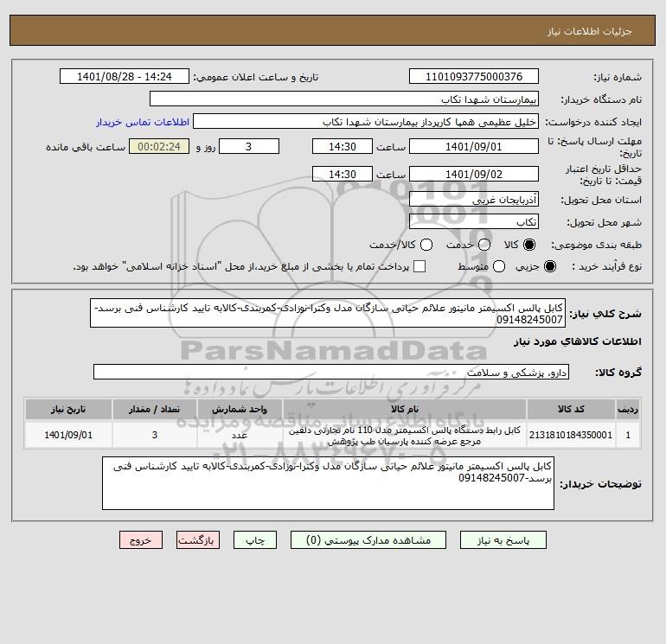This screenshot has width=666, height=644.
Task: Click the اطلاعات کالاهای مورد نیاز heading
Action: [578, 341]
